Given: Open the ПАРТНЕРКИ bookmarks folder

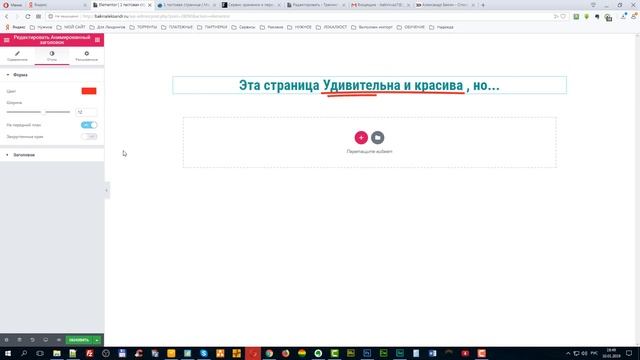Looking at the screenshot, I should coord(212,27).
